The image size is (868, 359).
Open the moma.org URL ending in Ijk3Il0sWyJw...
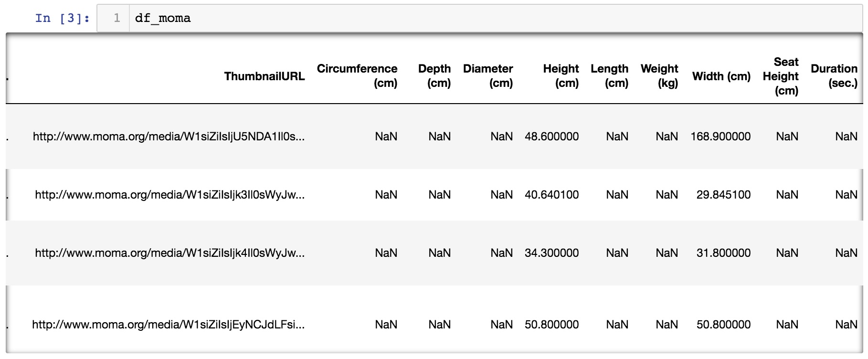click(x=169, y=195)
